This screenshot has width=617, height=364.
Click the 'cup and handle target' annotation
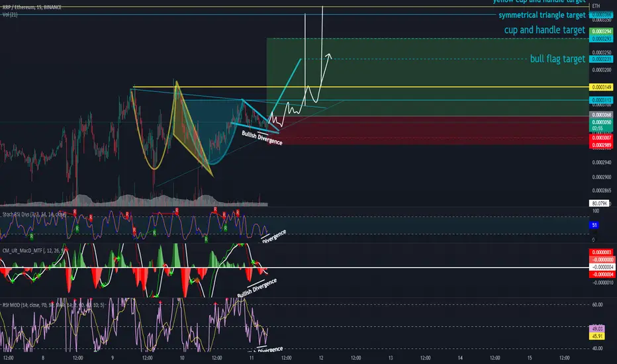(x=545, y=30)
